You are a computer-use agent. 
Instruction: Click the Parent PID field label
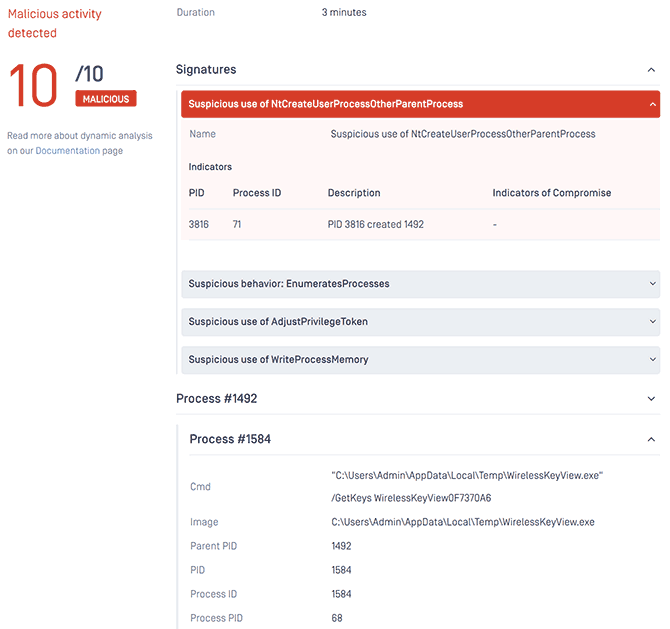tap(214, 546)
